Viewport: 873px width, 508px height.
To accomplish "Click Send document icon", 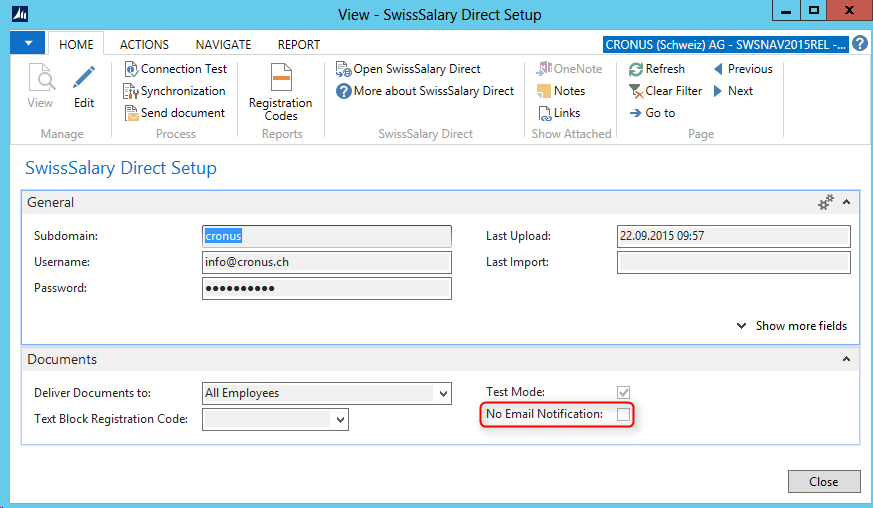I will (x=132, y=113).
